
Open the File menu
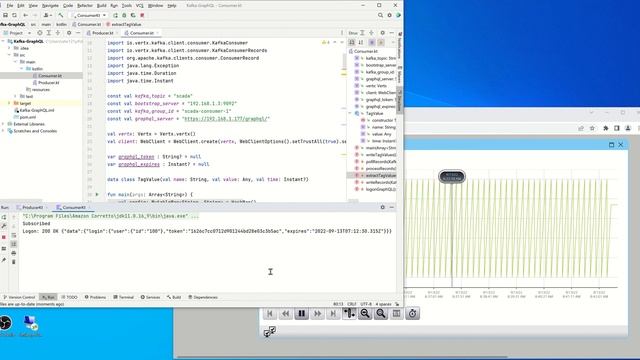[10, 6]
